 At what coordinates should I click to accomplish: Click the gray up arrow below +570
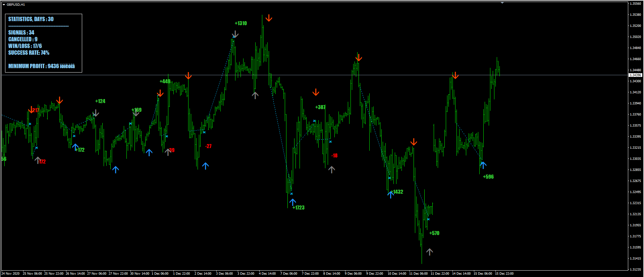[430, 252]
